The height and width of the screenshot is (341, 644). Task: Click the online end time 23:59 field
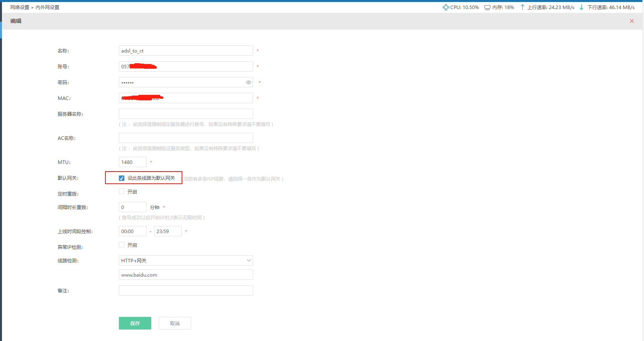pos(167,231)
